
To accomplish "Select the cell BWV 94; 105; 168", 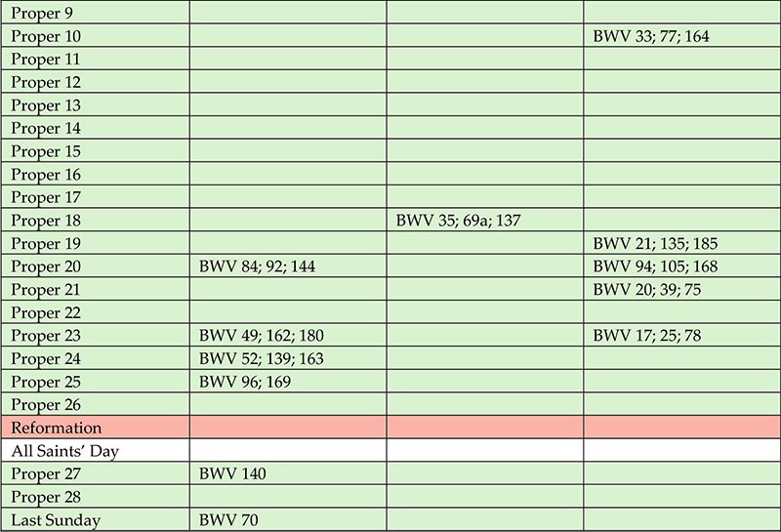I will click(x=681, y=266).
